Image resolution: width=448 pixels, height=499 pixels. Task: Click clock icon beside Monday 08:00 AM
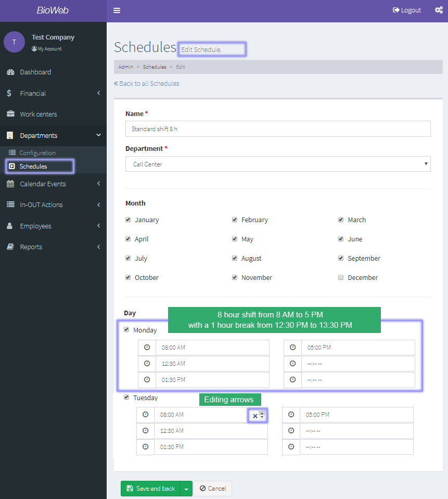[x=147, y=348]
